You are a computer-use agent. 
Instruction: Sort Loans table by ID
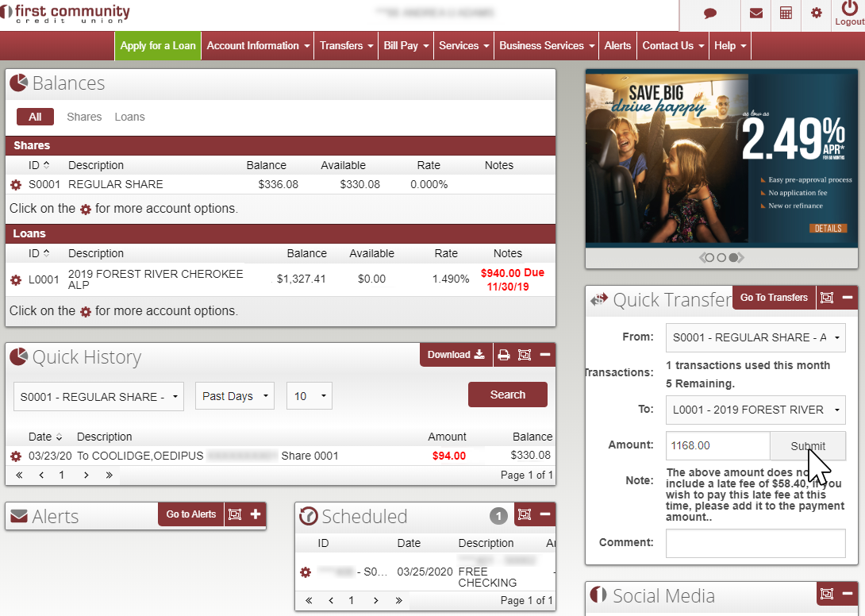point(39,253)
